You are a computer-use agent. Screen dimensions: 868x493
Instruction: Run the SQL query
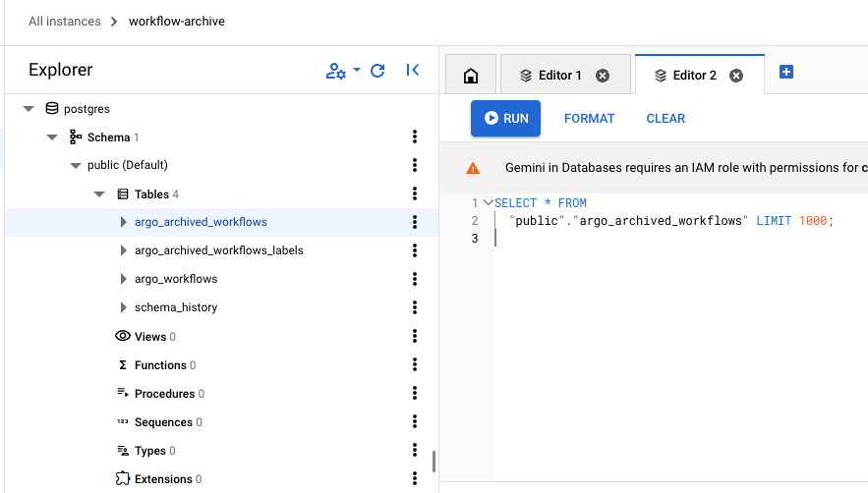[505, 119]
